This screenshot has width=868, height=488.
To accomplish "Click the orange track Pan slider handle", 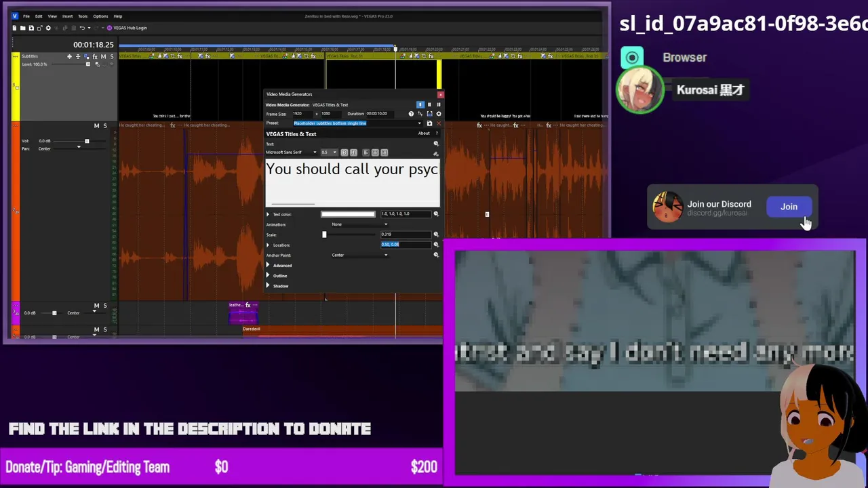I will click(79, 147).
